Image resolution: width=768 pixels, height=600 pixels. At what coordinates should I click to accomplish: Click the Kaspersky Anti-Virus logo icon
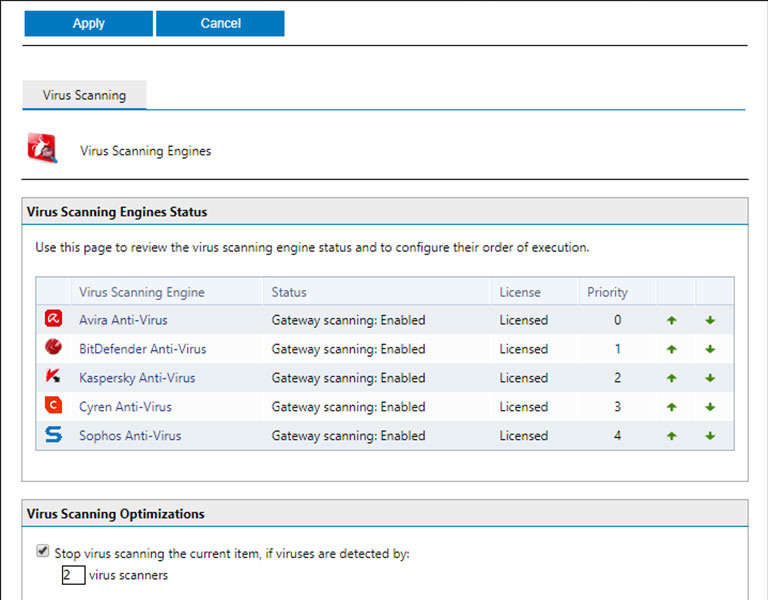53,376
